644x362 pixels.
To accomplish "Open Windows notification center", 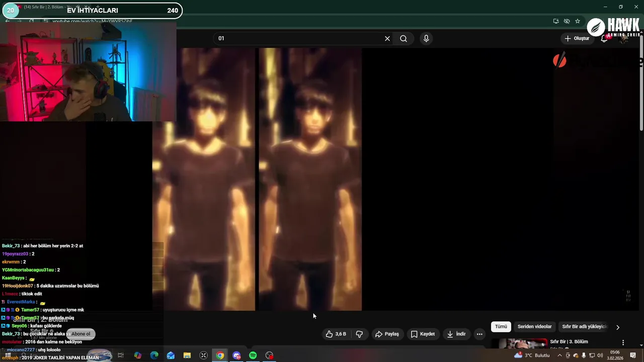I will (x=633, y=355).
